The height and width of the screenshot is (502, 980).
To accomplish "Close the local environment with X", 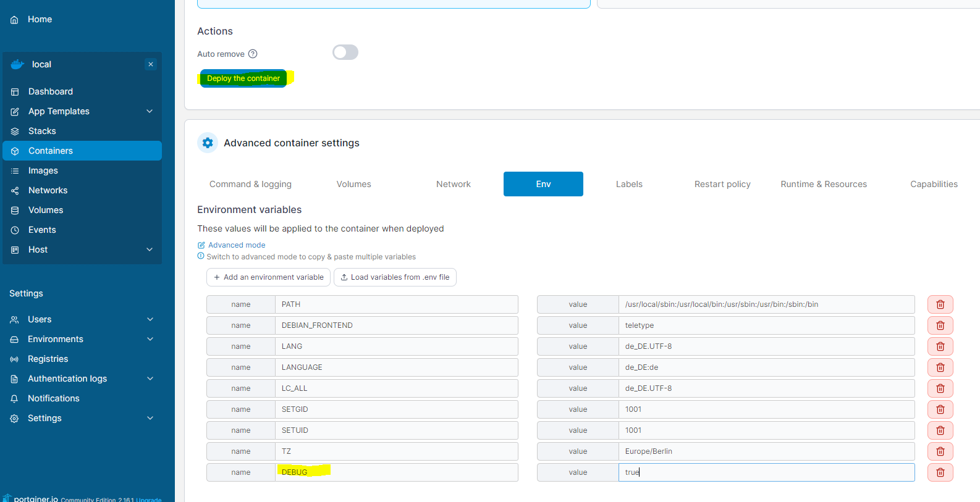I will (151, 64).
